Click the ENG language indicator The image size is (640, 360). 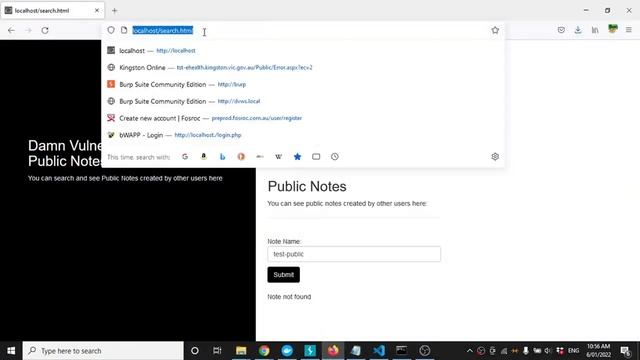(x=573, y=351)
